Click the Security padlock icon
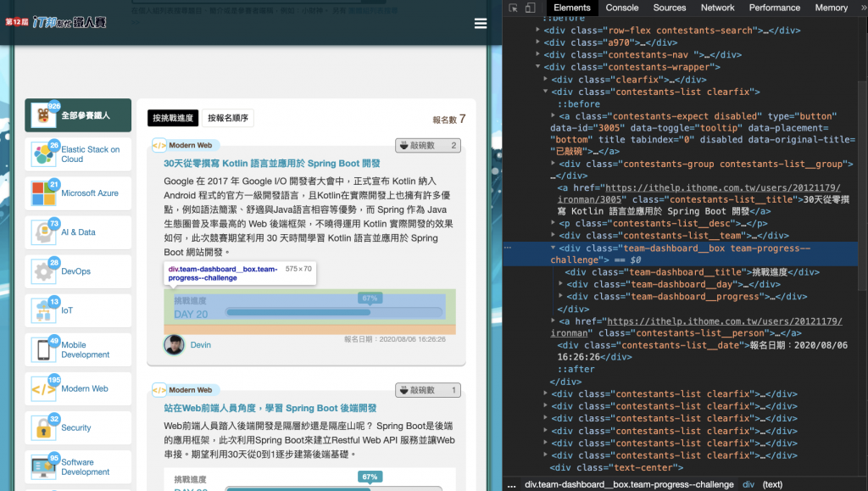This screenshot has width=868, height=491. coord(43,428)
